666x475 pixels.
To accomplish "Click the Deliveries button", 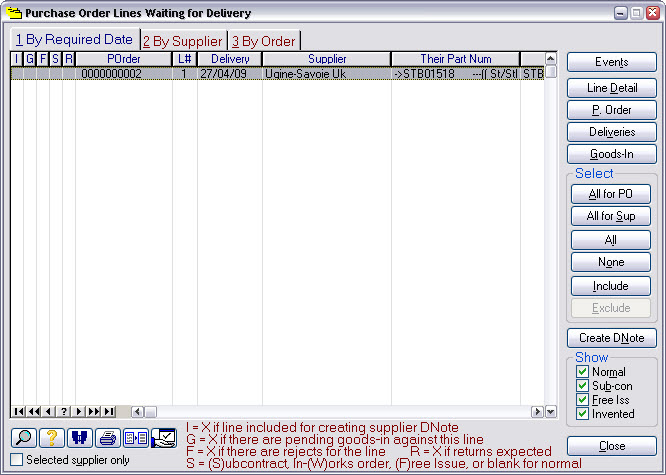I will [612, 132].
